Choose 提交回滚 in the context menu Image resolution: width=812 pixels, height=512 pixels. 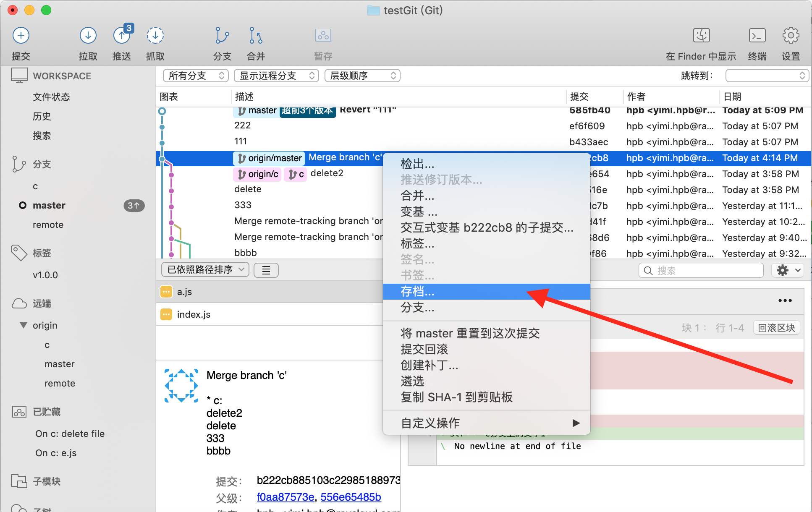[x=487, y=349]
